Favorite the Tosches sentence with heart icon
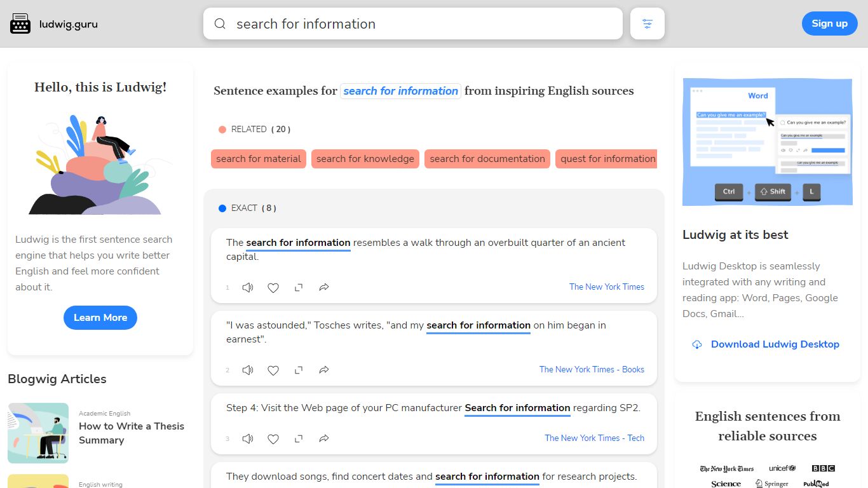This screenshot has width=868, height=488. click(273, 370)
